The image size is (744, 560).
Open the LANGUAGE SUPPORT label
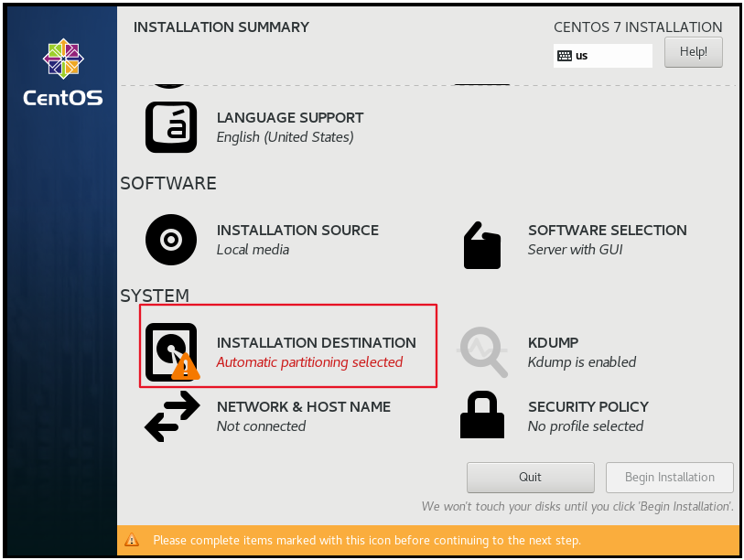point(290,118)
